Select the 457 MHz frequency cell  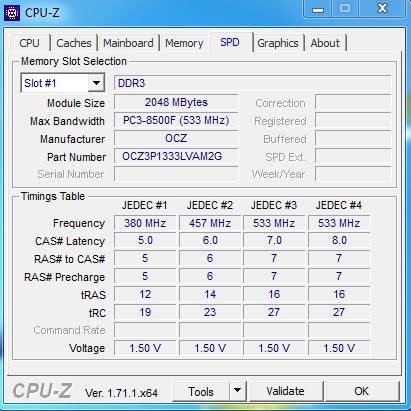coord(210,223)
